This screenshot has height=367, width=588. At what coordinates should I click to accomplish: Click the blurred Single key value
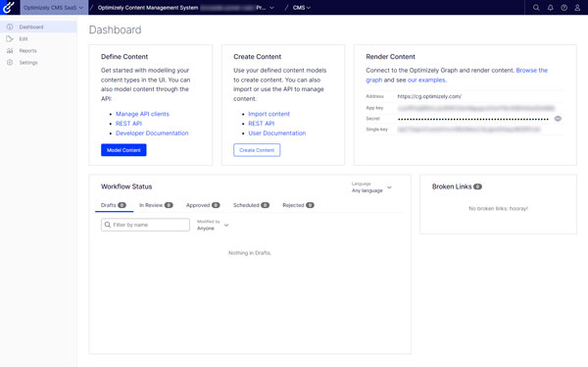tap(469, 130)
